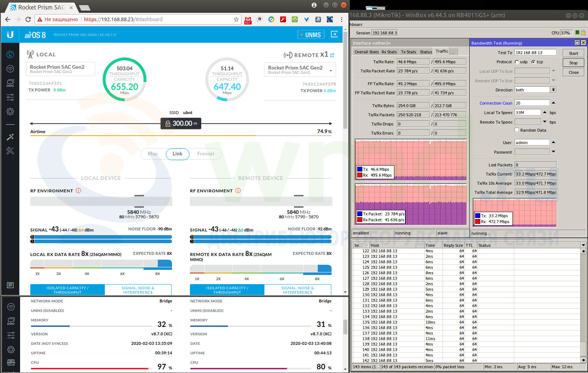Viewport: 588px width, 373px height.
Task: Click the Local Tx Speed input field
Action: tap(527, 112)
